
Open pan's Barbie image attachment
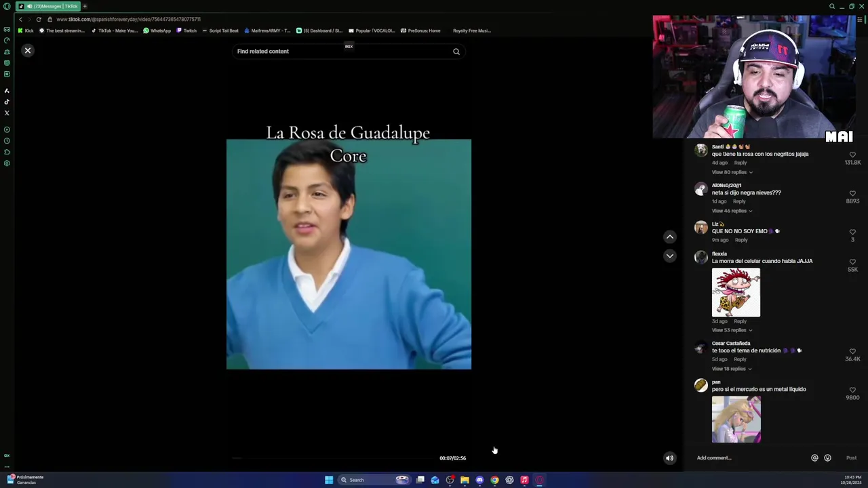736,420
